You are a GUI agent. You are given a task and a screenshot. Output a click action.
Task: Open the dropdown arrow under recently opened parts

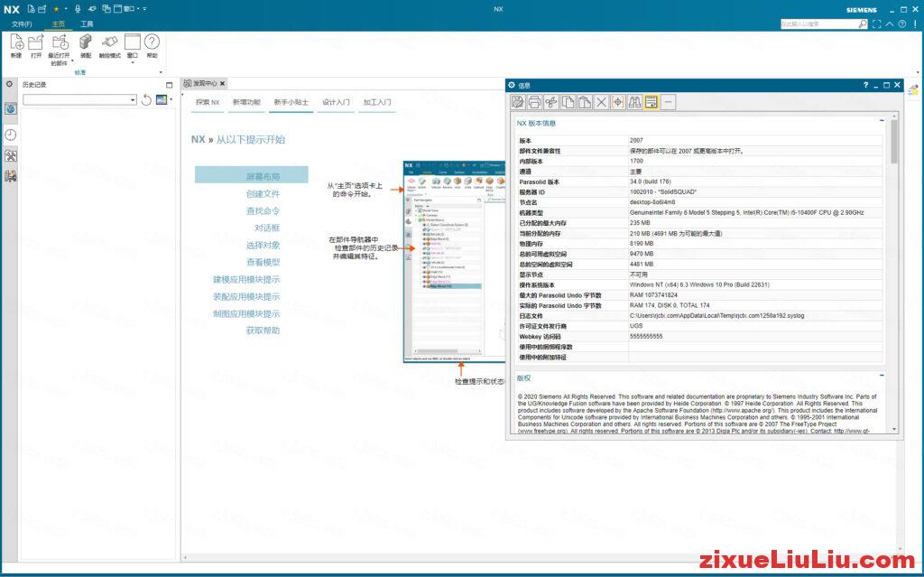pos(72,60)
